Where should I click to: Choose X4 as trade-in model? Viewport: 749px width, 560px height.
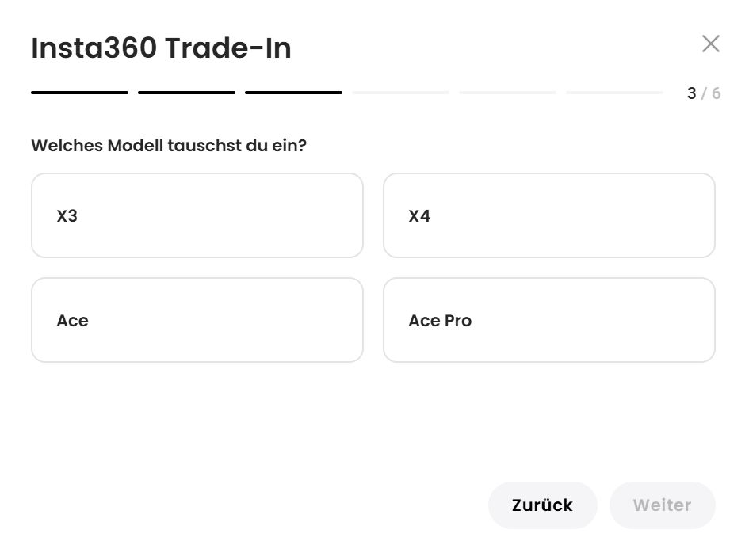pos(548,215)
